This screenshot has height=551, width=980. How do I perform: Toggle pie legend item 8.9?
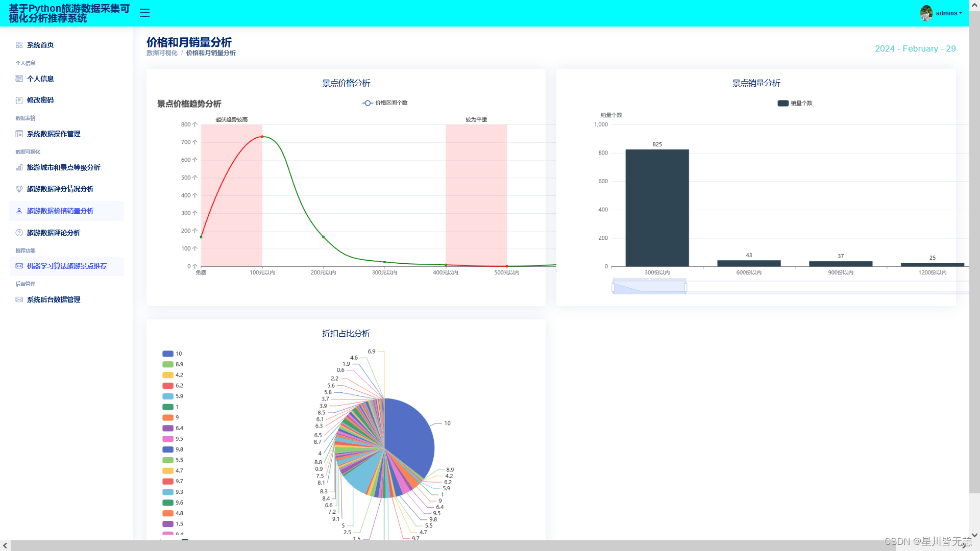click(173, 364)
